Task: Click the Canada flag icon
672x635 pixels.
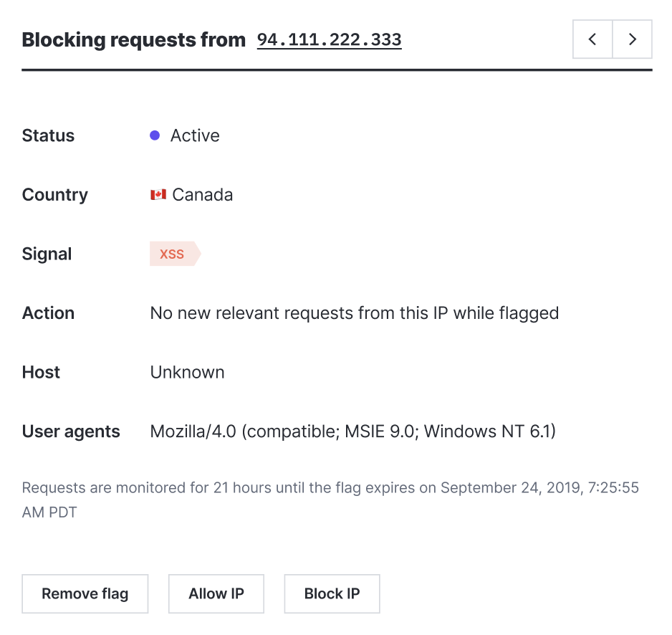Action: [158, 195]
